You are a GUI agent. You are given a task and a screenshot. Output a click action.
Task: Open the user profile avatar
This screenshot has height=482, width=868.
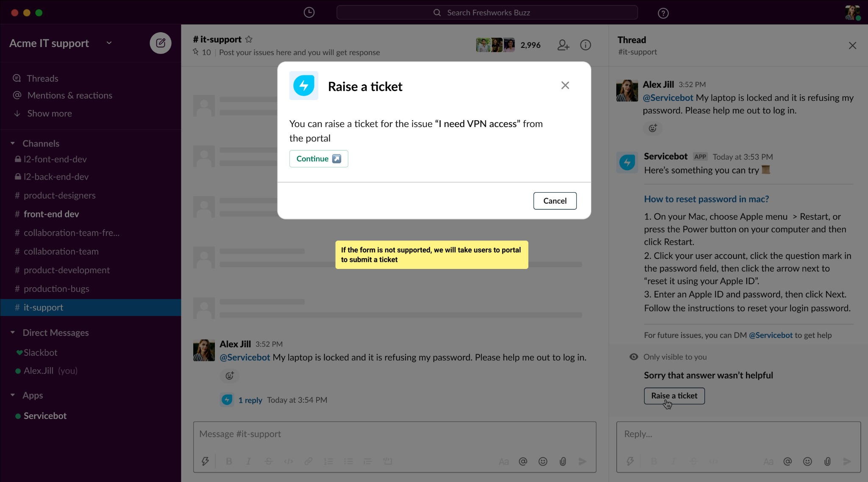[853, 13]
